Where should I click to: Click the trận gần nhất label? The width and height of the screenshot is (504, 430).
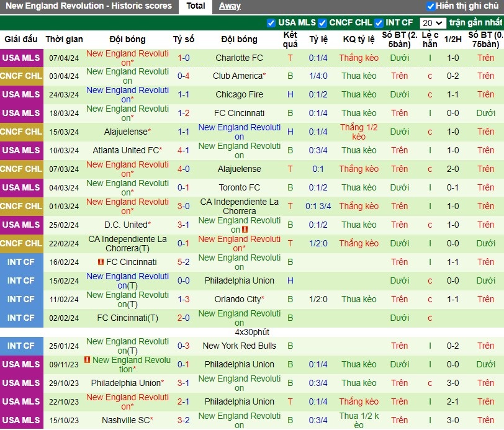tap(475, 22)
